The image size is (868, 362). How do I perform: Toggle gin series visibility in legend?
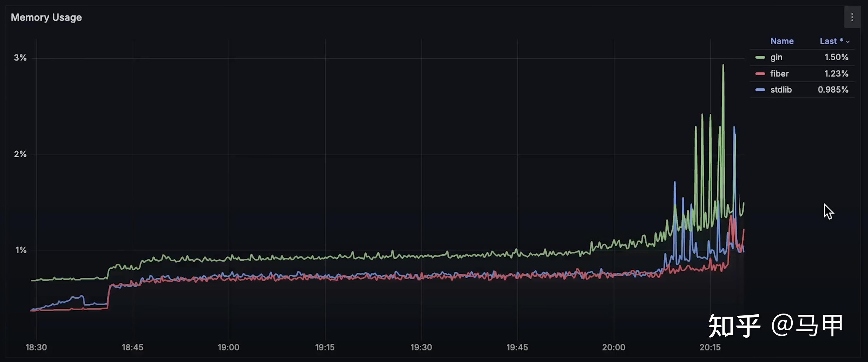(776, 57)
